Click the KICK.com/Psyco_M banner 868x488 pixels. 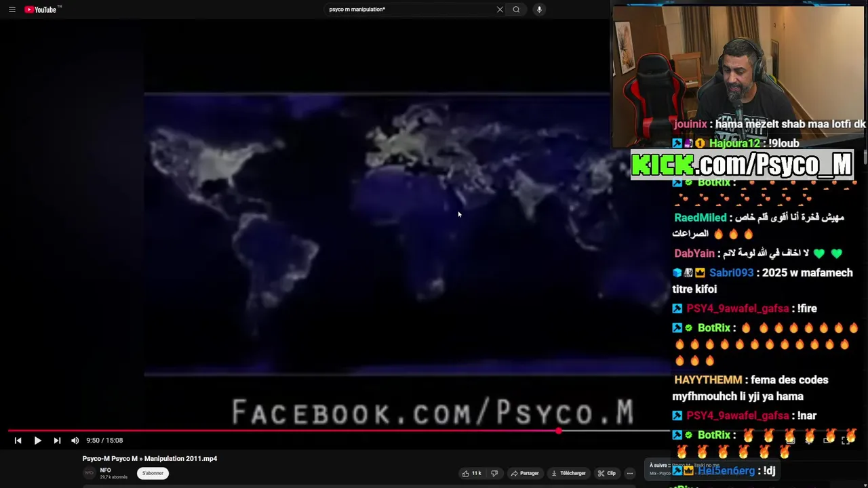point(742,164)
